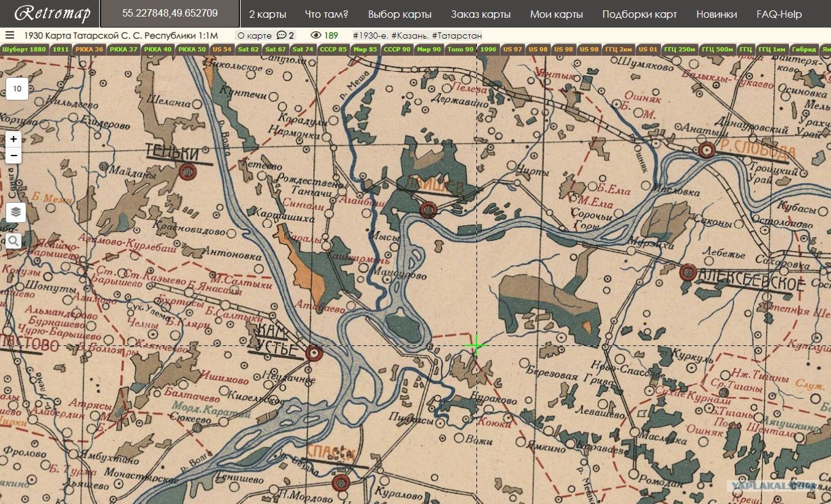Click the "Державино" village label on the map
This screenshot has height=504, width=831.
(459, 101)
